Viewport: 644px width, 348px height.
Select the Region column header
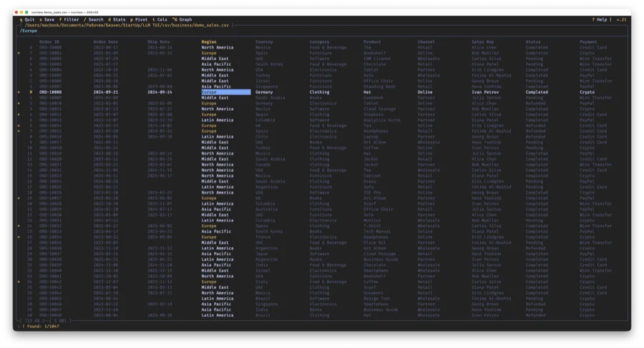click(x=210, y=42)
